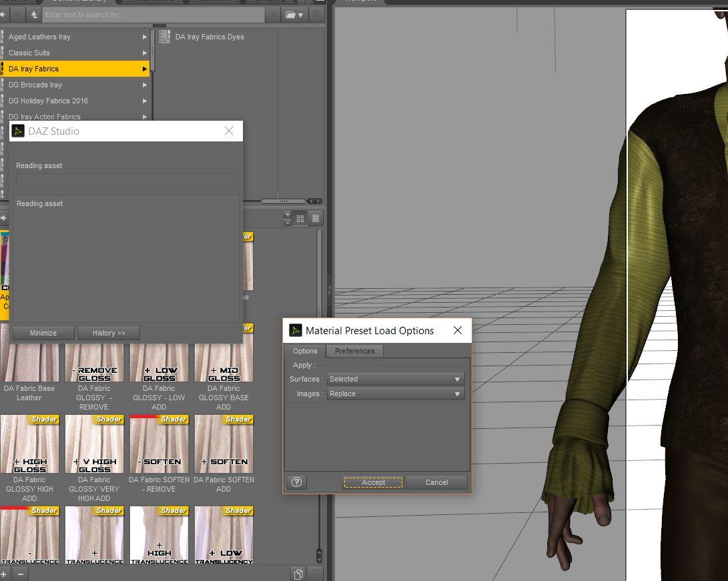Switch to list view in content pane
Screen dimensions: 728x581
pos(315,219)
